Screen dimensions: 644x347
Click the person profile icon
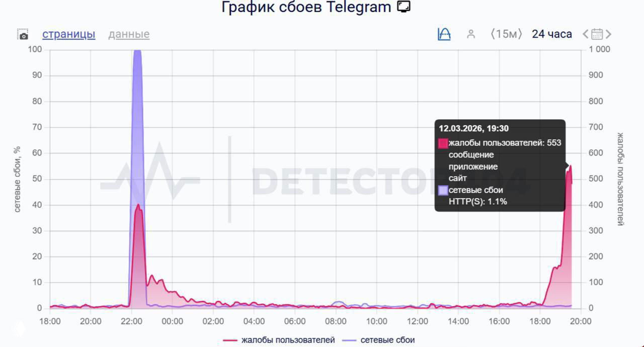pyautogui.click(x=471, y=34)
